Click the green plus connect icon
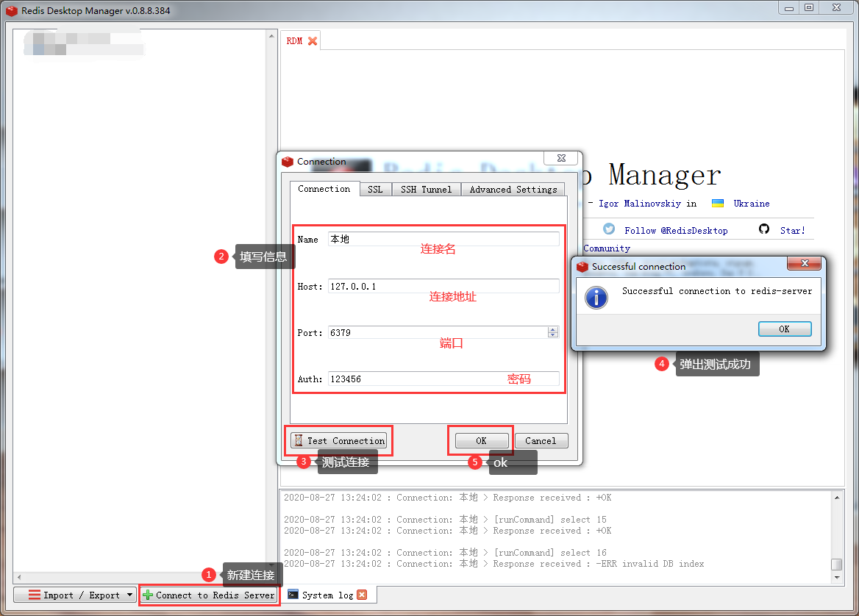 coord(147,595)
